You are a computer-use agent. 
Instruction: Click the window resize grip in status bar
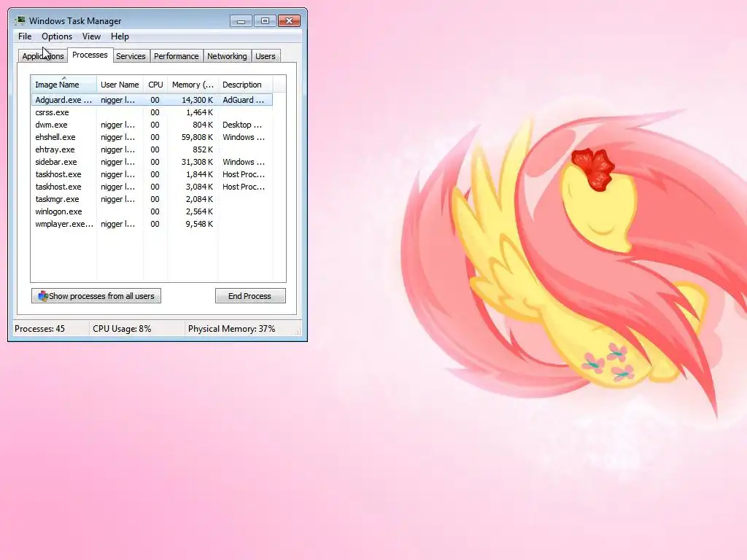pos(298,332)
